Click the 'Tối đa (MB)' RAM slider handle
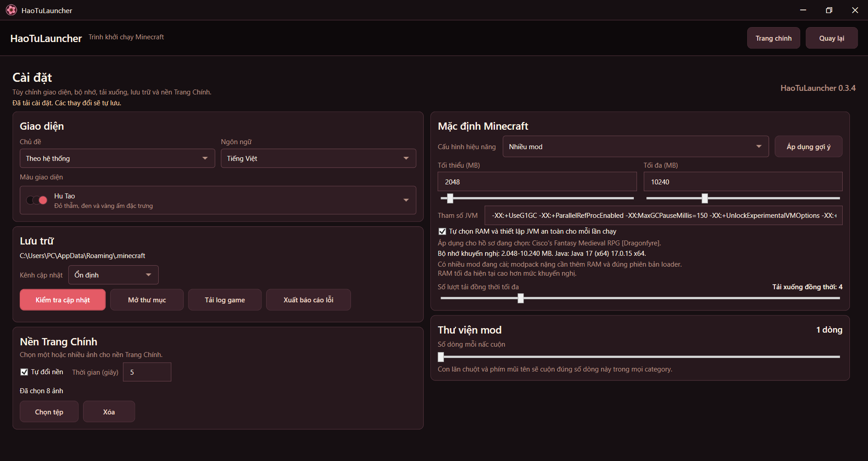868x461 pixels. pos(704,198)
